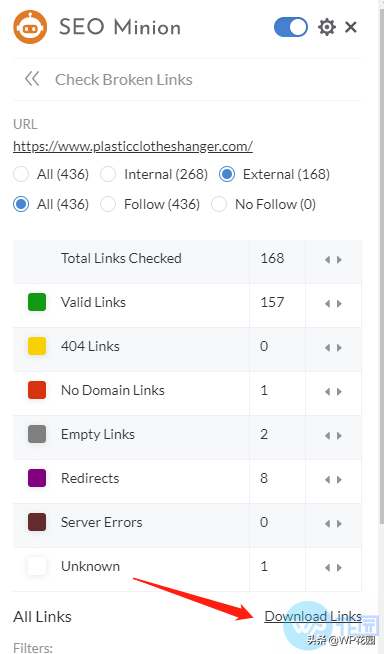Viewport: 384px width, 654px height.
Task: Click the SEO Minion robot logo
Action: [30, 27]
